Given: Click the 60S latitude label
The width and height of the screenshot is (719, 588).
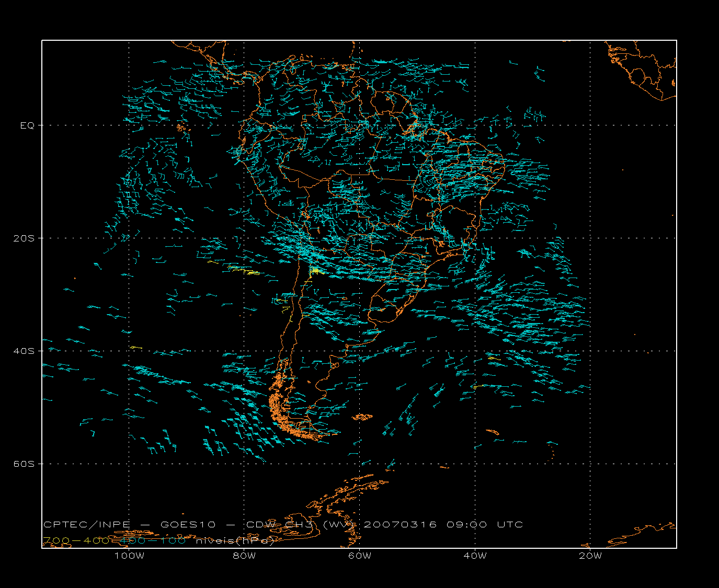Looking at the screenshot, I should pyautogui.click(x=24, y=464).
